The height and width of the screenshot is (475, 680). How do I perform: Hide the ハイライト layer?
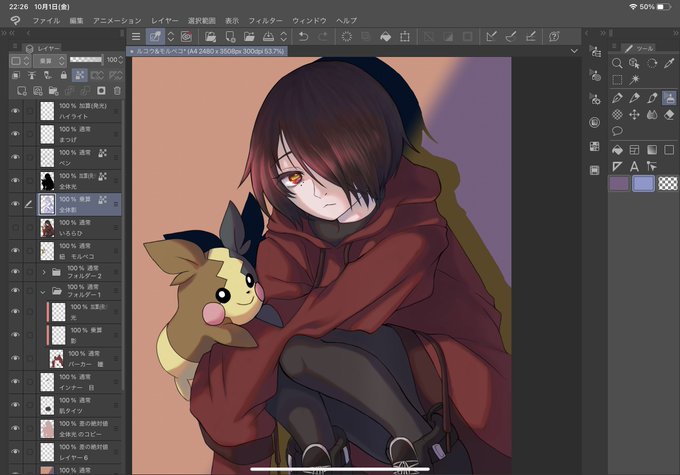[15, 111]
